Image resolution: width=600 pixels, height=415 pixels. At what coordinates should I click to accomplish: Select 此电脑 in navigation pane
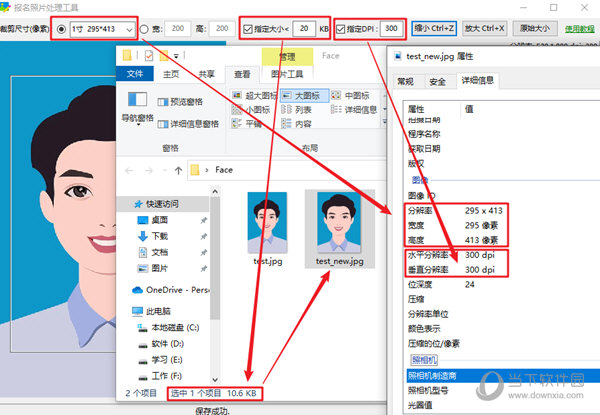click(x=151, y=311)
